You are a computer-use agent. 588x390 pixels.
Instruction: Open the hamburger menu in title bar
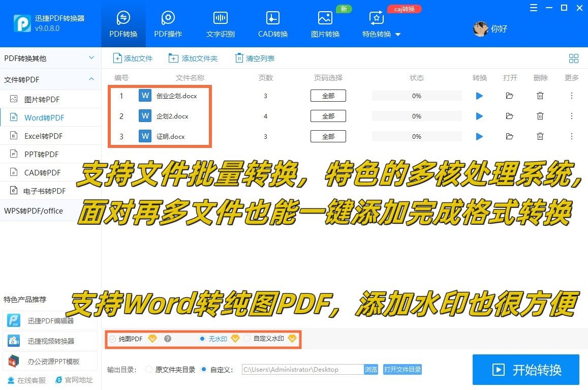(534, 8)
